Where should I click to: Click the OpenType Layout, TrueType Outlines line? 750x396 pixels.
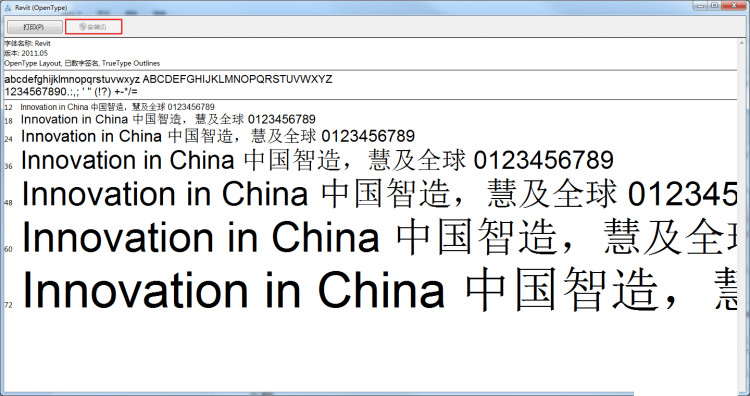(x=82, y=63)
